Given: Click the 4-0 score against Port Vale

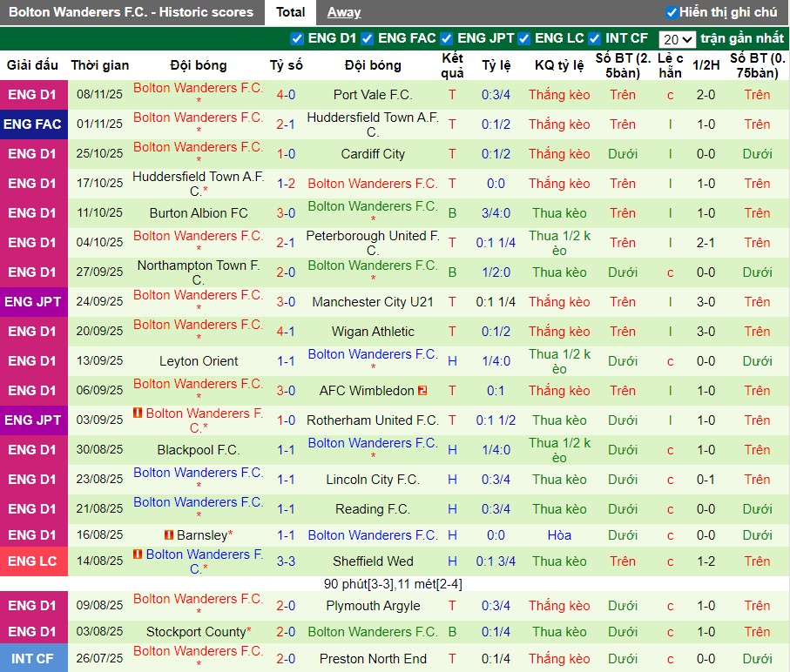Looking at the screenshot, I should coord(286,95).
